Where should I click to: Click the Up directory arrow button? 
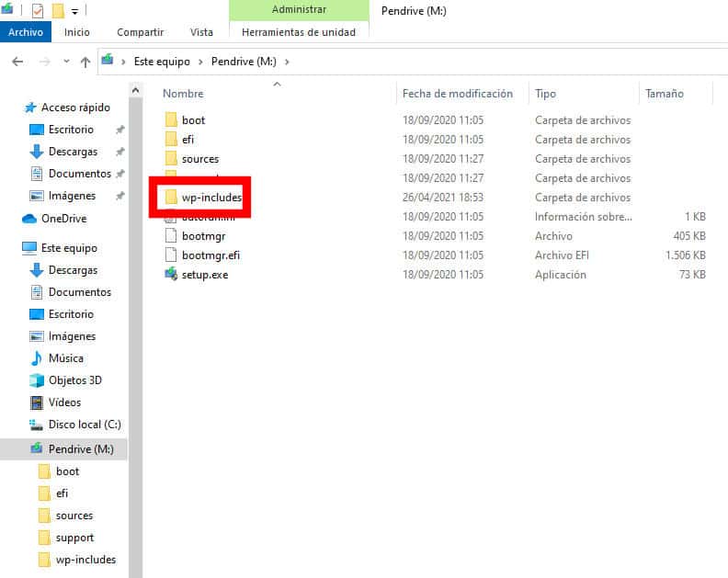point(85,62)
